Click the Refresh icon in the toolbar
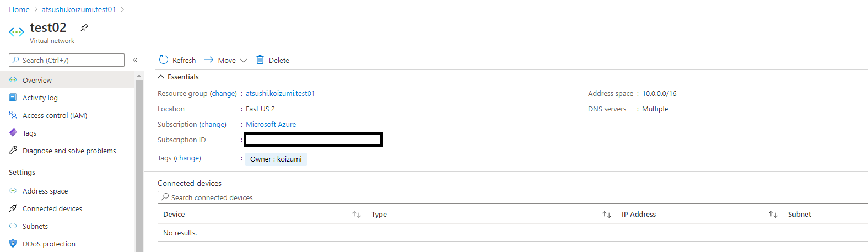The width and height of the screenshot is (868, 252). 164,60
